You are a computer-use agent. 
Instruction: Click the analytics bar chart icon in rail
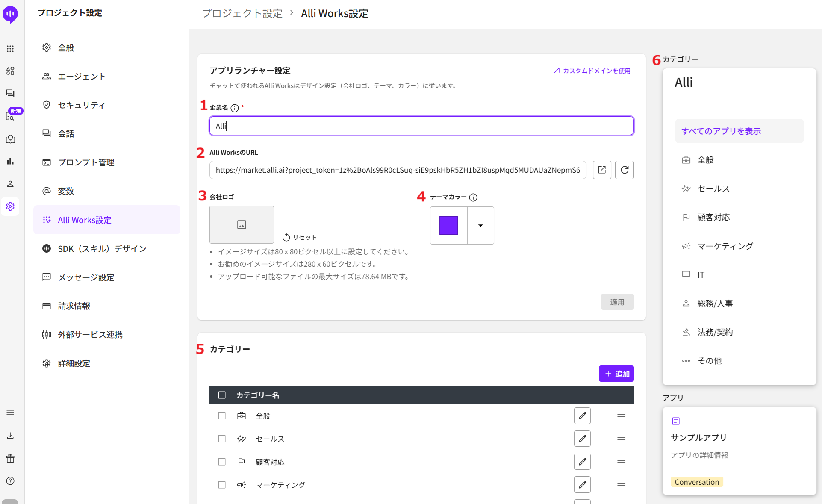tap(10, 161)
